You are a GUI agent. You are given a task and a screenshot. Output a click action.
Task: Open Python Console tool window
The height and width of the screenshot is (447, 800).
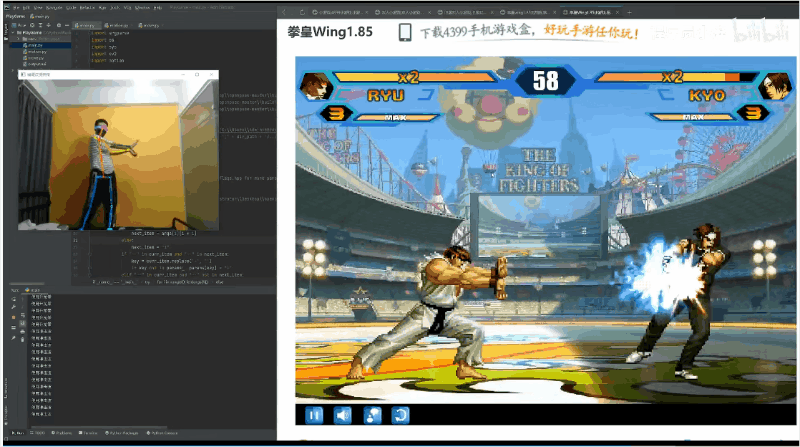point(162,433)
